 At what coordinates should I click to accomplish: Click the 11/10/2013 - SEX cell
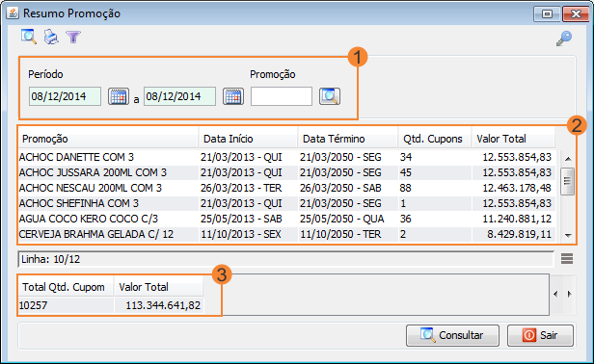click(x=248, y=234)
